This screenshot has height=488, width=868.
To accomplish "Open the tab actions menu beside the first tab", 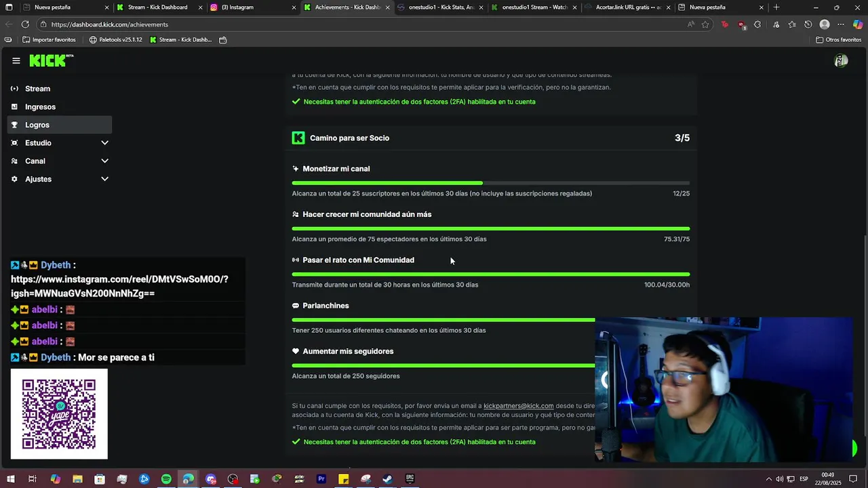I will pos(9,7).
